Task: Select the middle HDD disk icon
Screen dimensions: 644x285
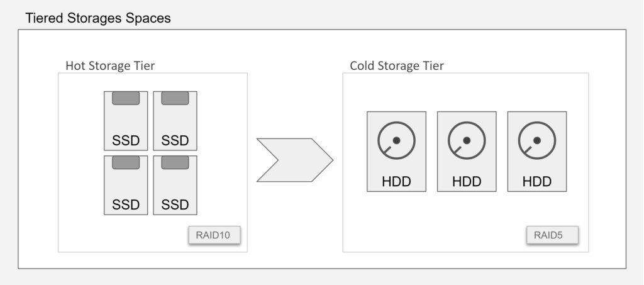Action: (x=467, y=151)
